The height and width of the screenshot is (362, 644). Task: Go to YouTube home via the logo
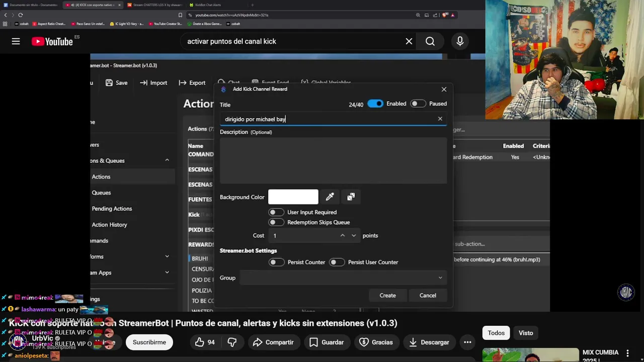52,41
